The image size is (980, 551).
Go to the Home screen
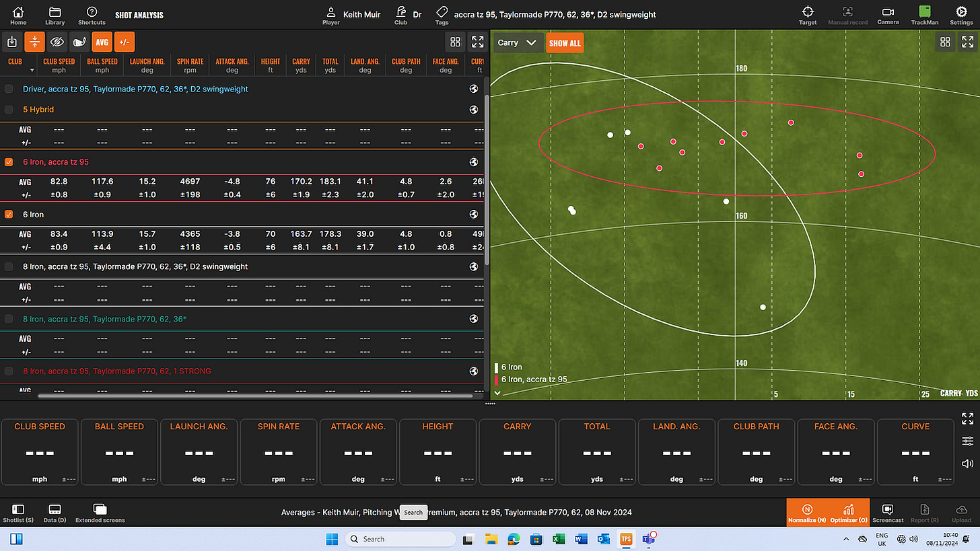[18, 15]
